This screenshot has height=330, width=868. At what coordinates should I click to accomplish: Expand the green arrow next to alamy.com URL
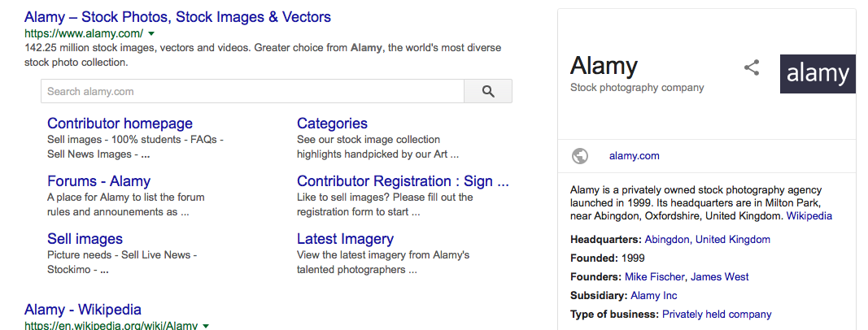[x=151, y=34]
